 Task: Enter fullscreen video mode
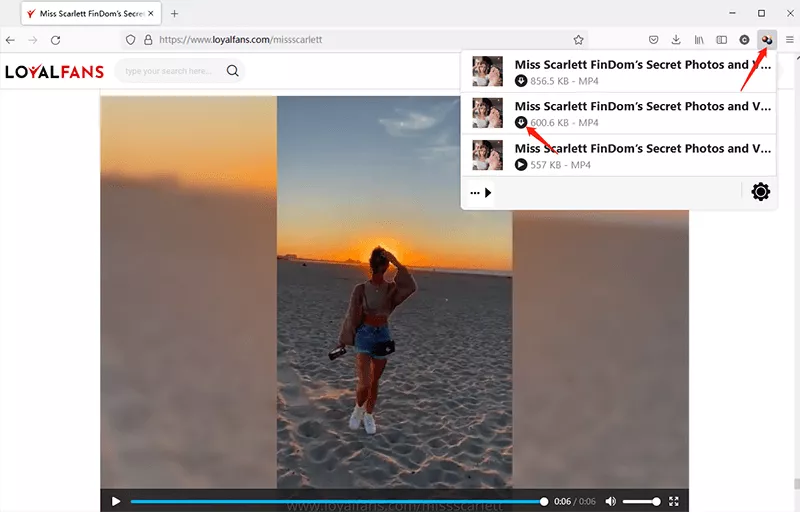pos(674,502)
